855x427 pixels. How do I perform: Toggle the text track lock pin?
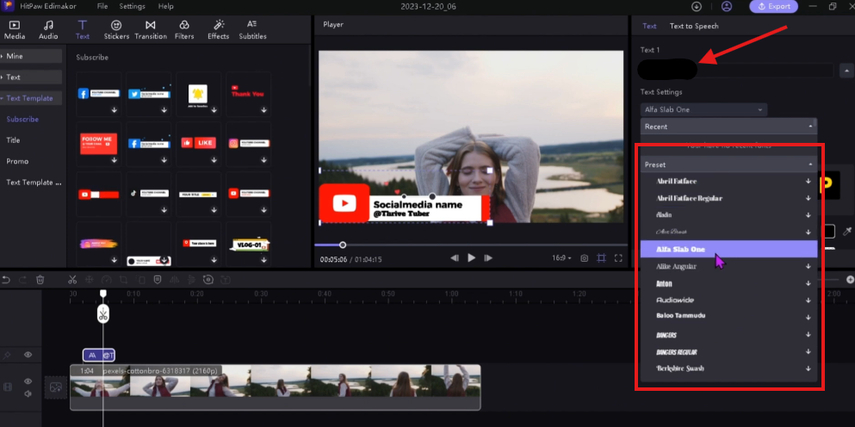click(7, 356)
